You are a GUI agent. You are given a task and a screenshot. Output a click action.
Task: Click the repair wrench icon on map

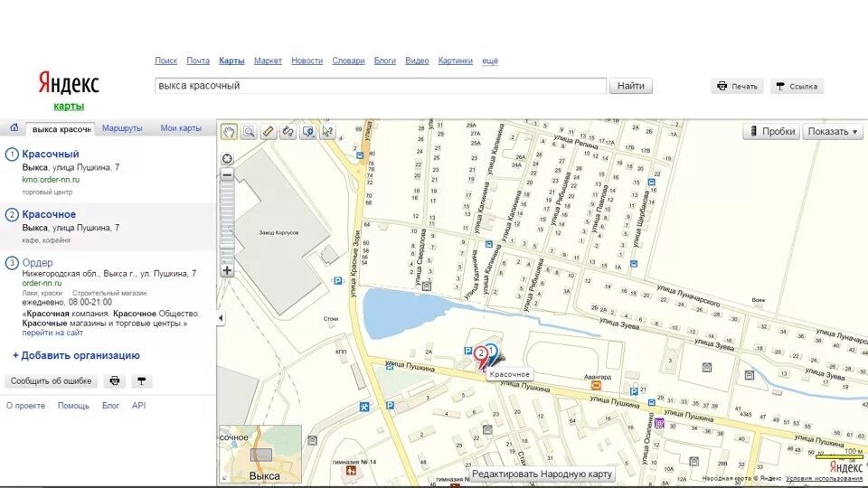(364, 407)
